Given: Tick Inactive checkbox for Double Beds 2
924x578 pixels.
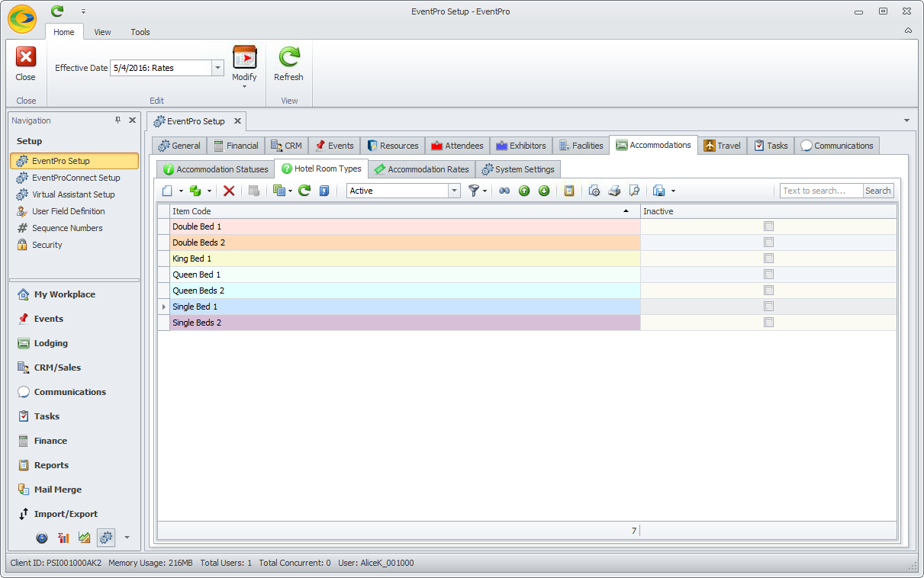Looking at the screenshot, I should (x=768, y=242).
